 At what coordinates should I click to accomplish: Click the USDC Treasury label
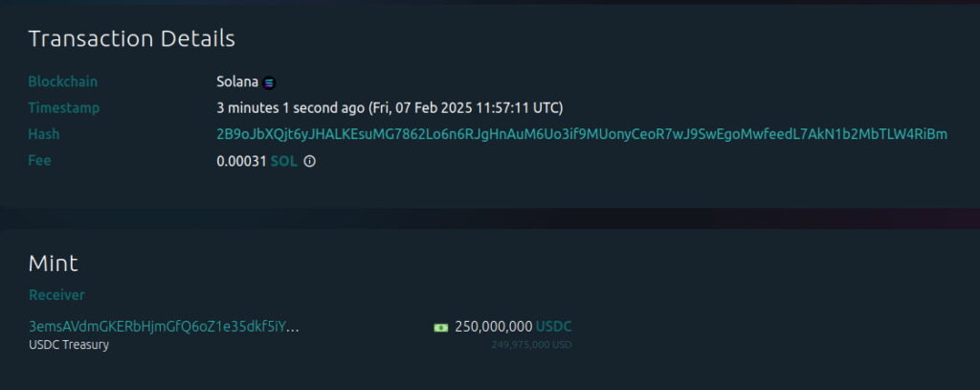[x=69, y=345]
